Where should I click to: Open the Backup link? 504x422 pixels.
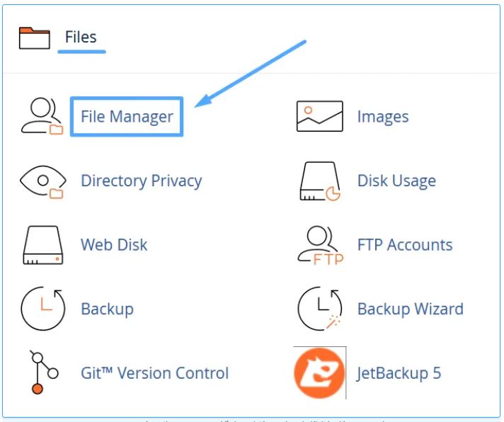(107, 309)
